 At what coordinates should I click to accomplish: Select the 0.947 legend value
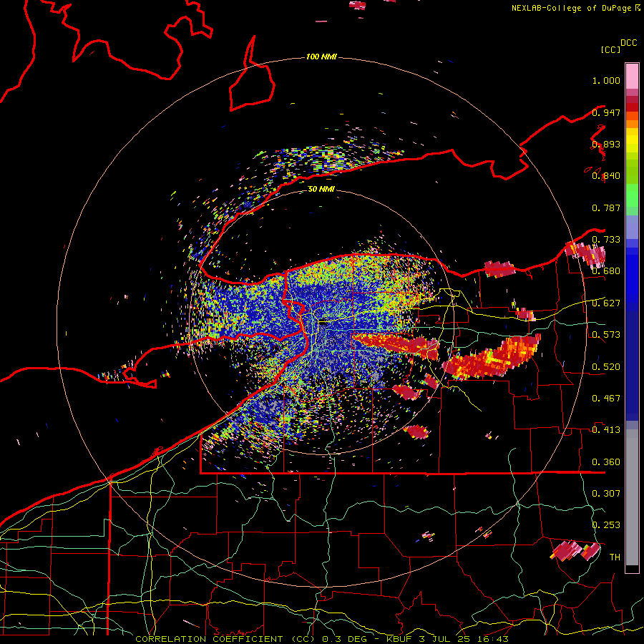pyautogui.click(x=606, y=112)
